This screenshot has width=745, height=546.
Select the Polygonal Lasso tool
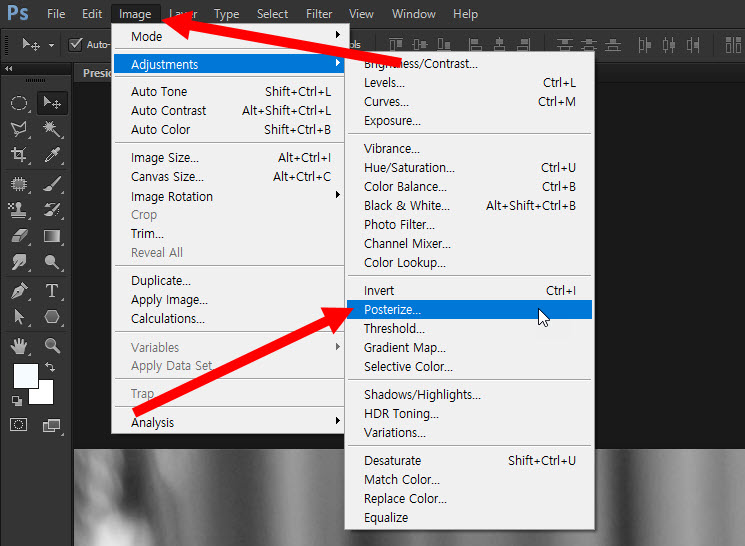pyautogui.click(x=19, y=129)
